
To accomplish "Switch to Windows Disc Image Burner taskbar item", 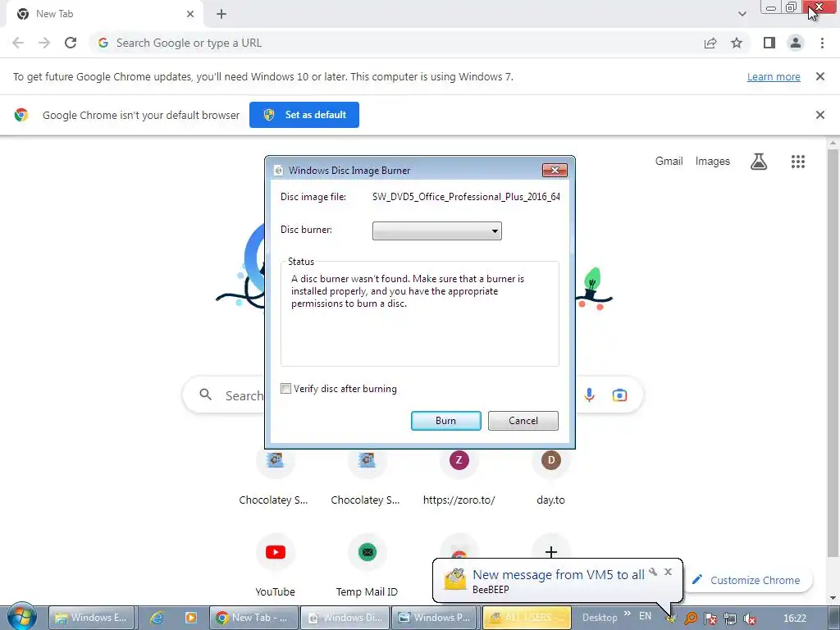I will 345,618.
